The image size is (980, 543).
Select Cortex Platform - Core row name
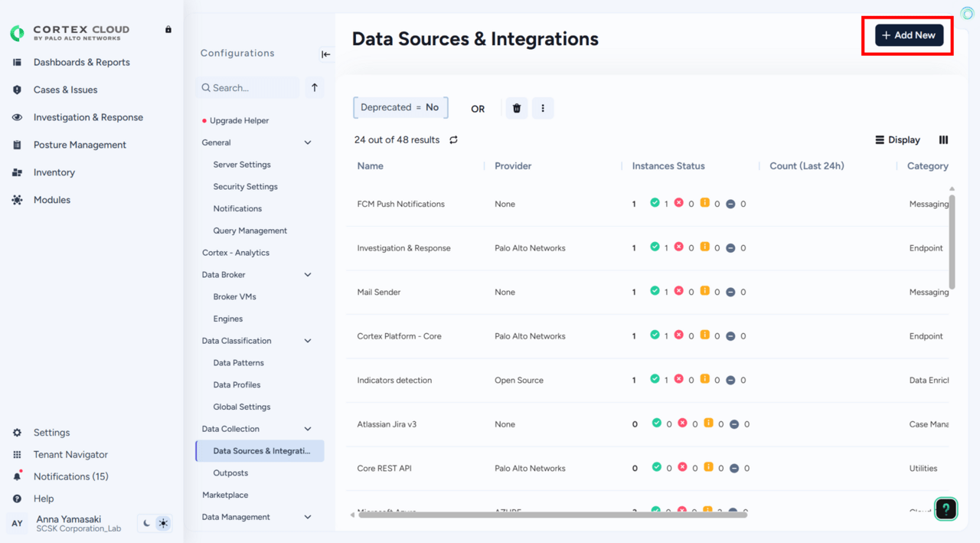(x=399, y=336)
